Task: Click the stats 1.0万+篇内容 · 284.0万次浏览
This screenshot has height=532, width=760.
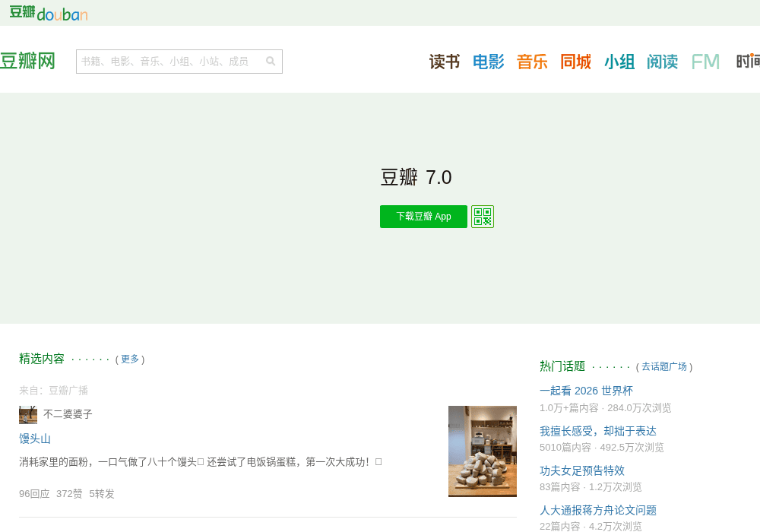Action: [606, 408]
